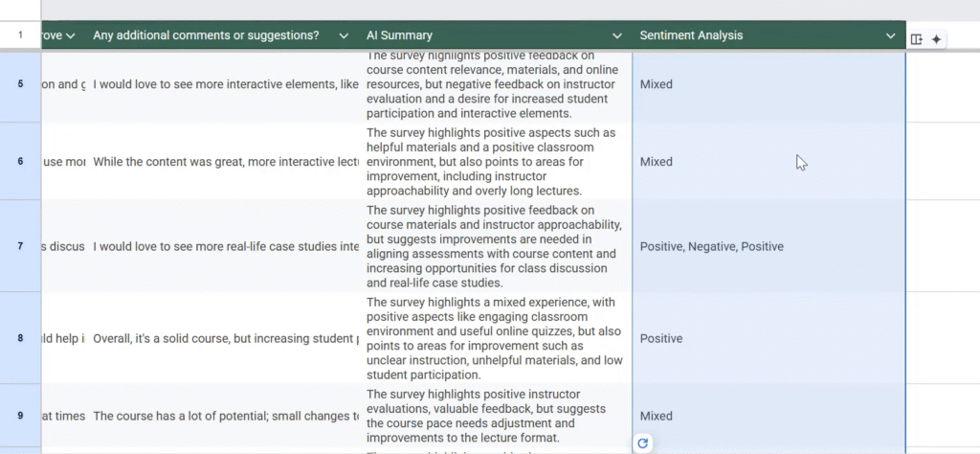Select row header 7
The height and width of the screenshot is (454, 980).
point(21,246)
